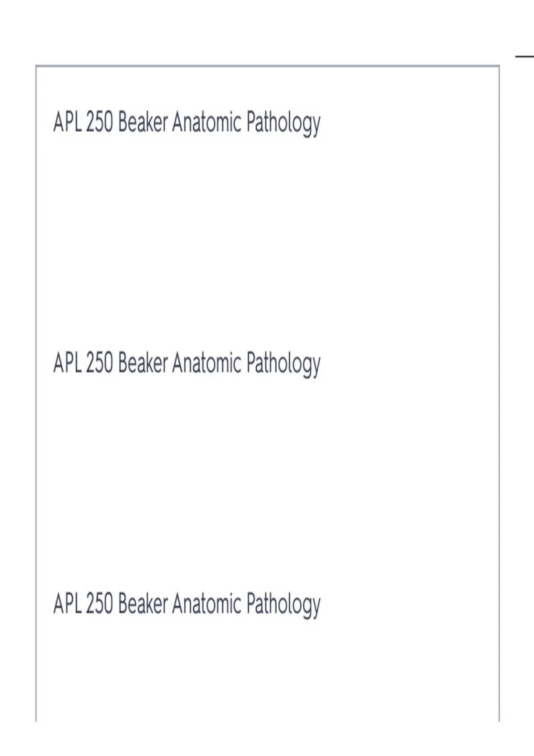This screenshot has height=756, width=534.
Task: Click the number '250' in the last entry
Action: point(100,603)
